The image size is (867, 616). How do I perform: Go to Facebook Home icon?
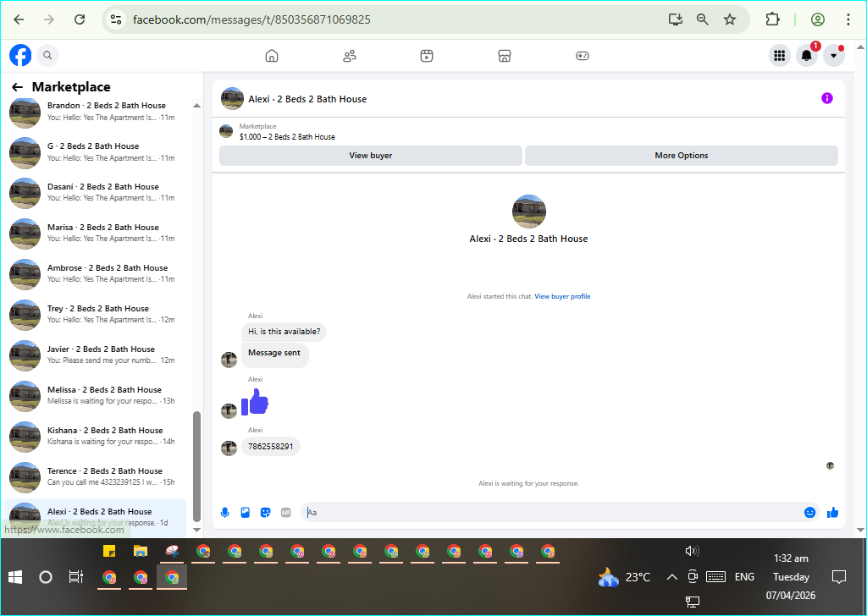tap(272, 56)
